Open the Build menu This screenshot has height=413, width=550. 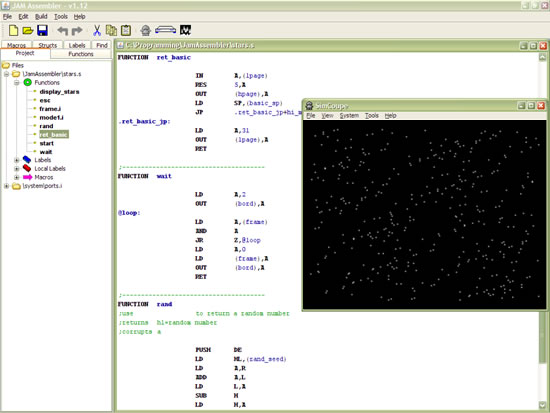[41, 16]
